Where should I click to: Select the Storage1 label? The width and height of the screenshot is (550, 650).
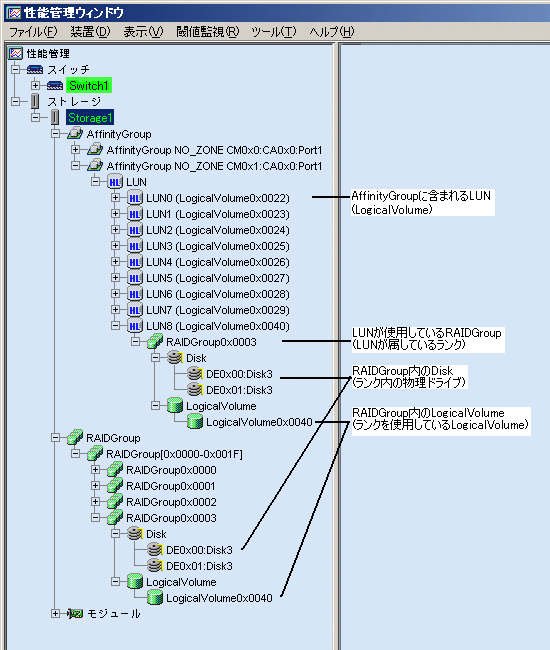pos(90,118)
